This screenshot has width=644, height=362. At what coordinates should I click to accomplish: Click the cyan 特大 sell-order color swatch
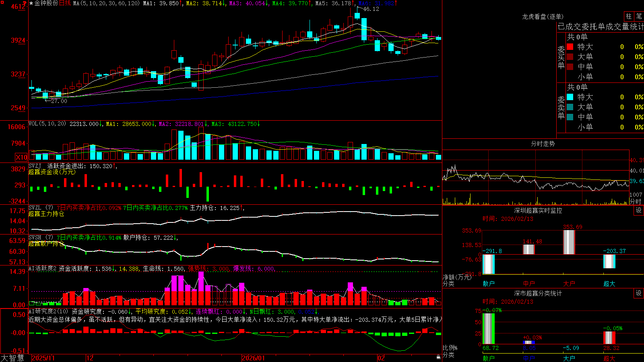click(x=570, y=97)
